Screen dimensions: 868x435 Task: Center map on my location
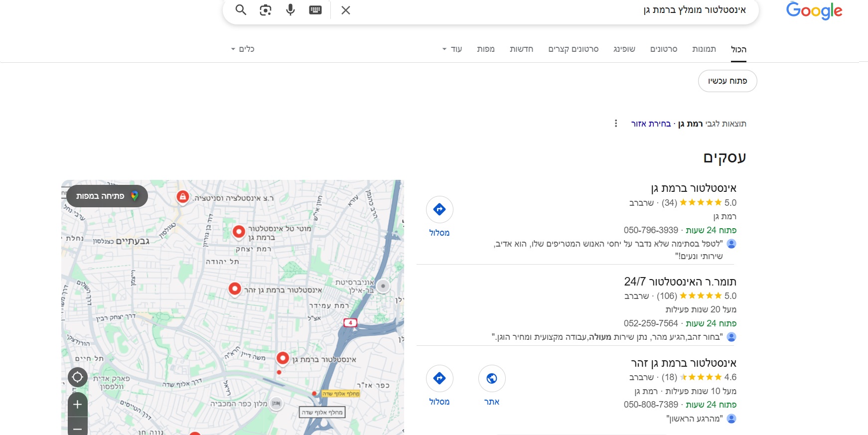(77, 377)
